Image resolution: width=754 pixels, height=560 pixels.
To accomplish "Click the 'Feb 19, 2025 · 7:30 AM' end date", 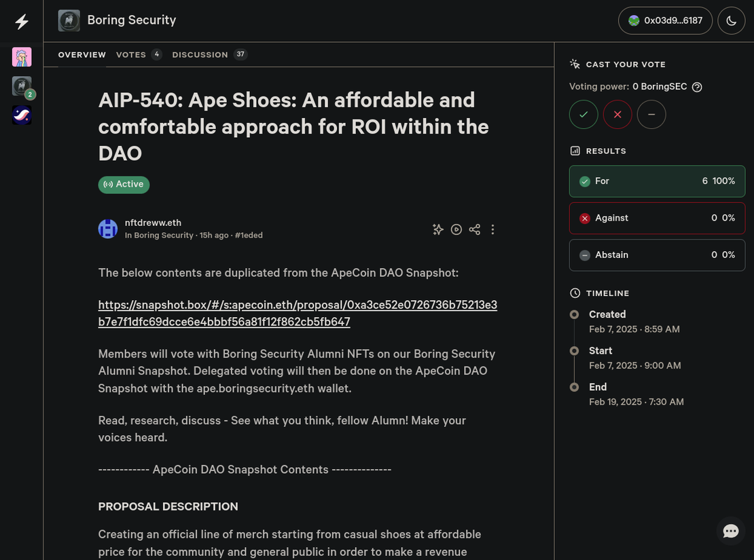I will (636, 402).
